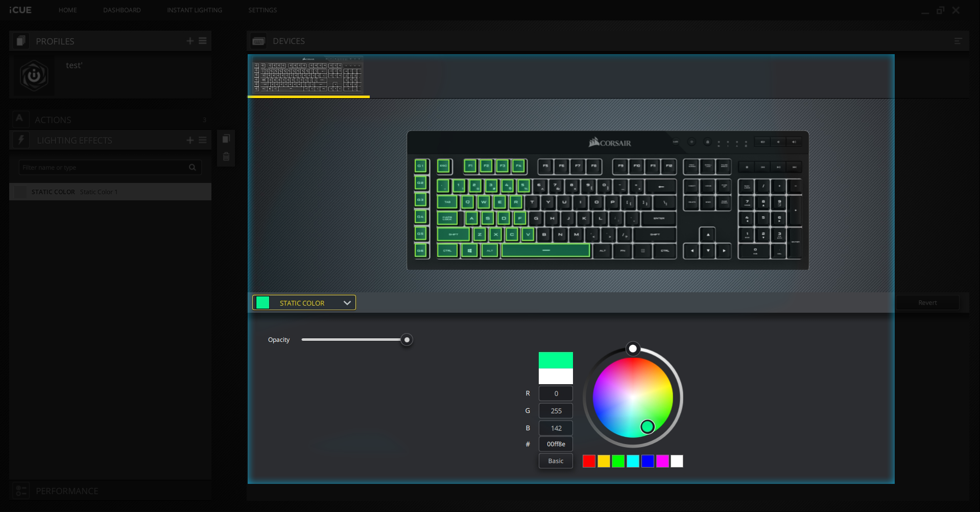Pick the yellow basic color swatch
The height and width of the screenshot is (512, 980).
click(604, 461)
